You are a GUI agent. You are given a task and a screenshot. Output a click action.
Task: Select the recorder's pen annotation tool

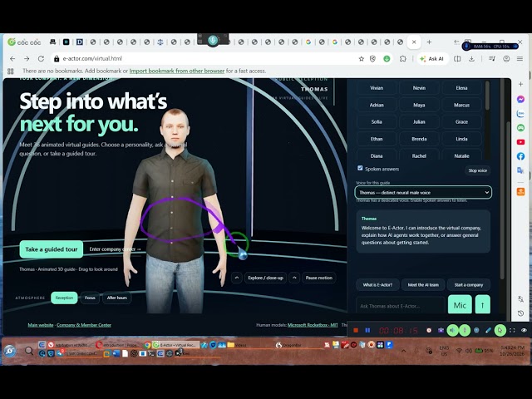pyautogui.click(x=488, y=330)
